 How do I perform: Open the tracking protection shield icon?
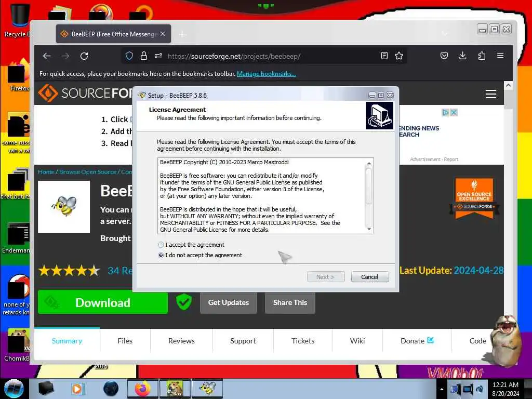click(x=129, y=56)
